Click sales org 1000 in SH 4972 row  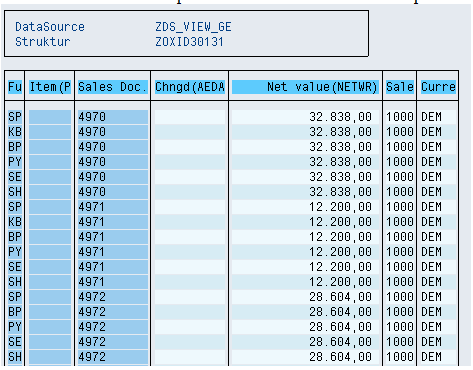click(x=400, y=357)
